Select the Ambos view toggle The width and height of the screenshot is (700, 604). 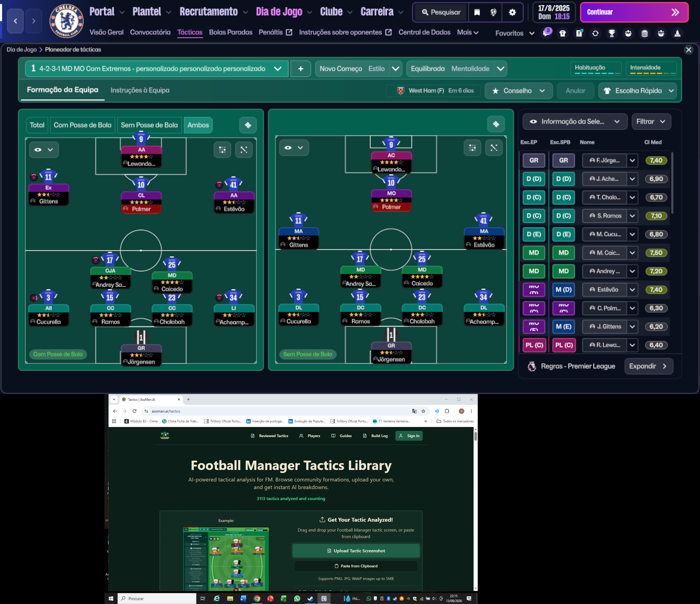[198, 125]
